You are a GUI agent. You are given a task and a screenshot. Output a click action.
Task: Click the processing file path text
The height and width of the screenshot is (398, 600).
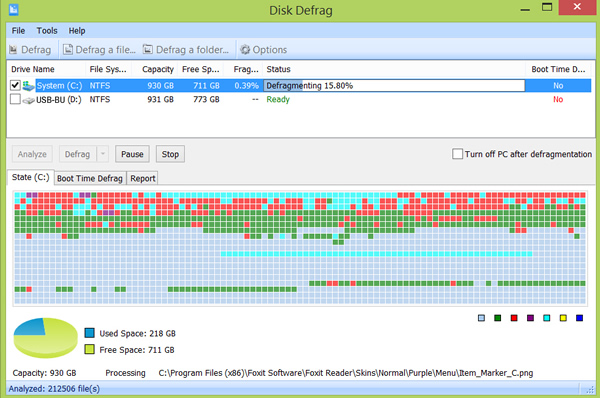pos(346,373)
